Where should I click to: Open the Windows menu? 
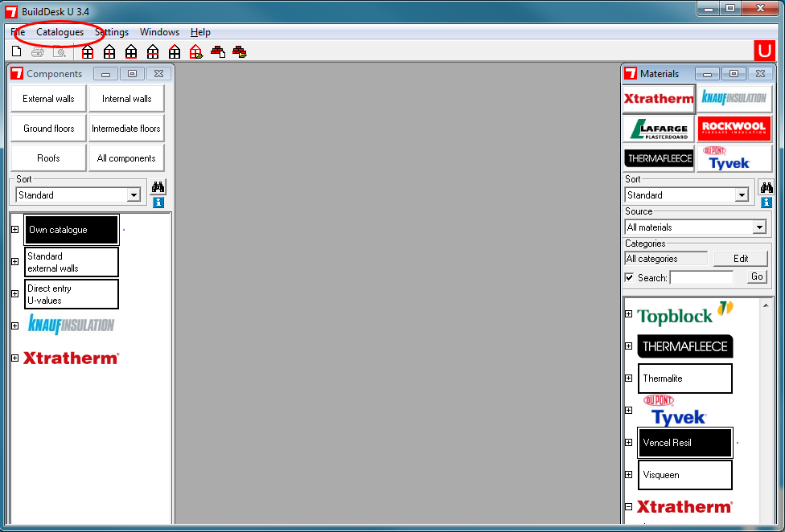click(x=160, y=32)
